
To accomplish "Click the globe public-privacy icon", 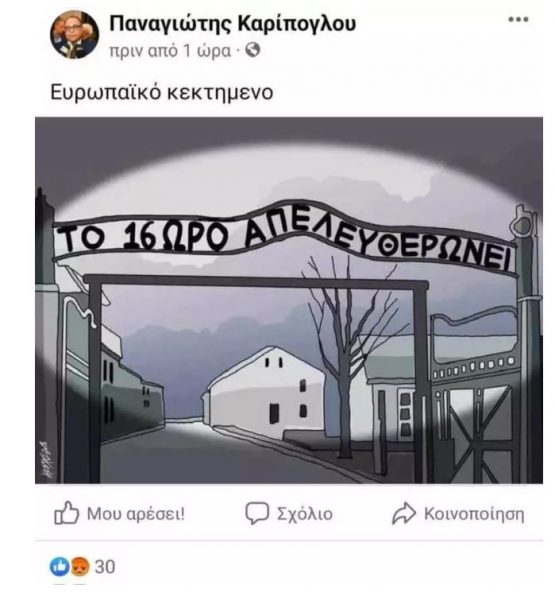I will point(253,50).
